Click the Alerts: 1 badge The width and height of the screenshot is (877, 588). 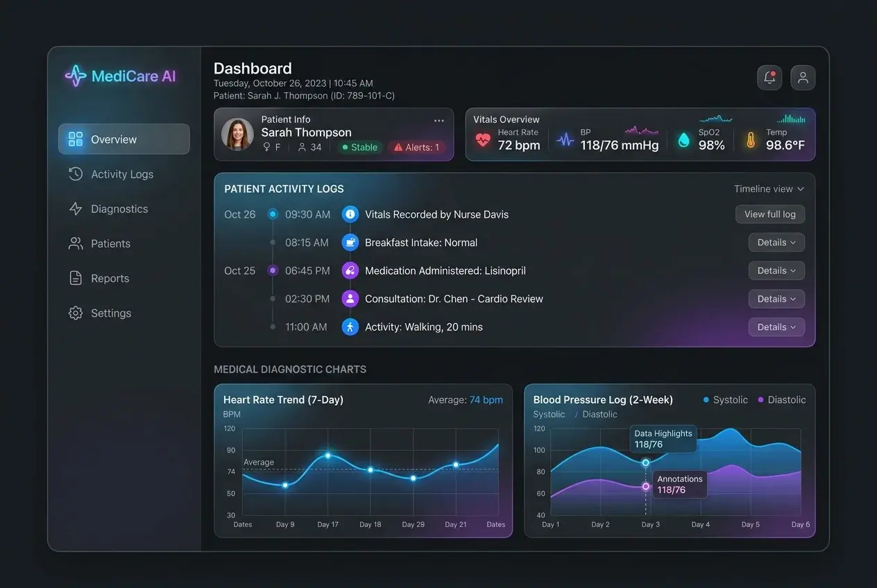417,147
